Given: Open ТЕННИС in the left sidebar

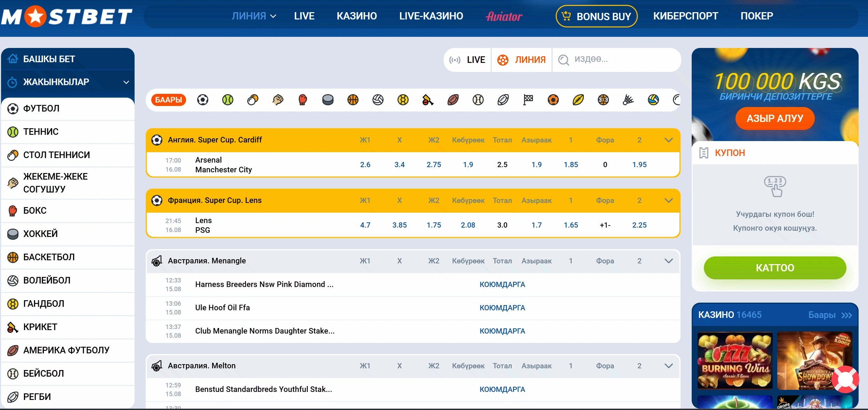Looking at the screenshot, I should pos(68,132).
